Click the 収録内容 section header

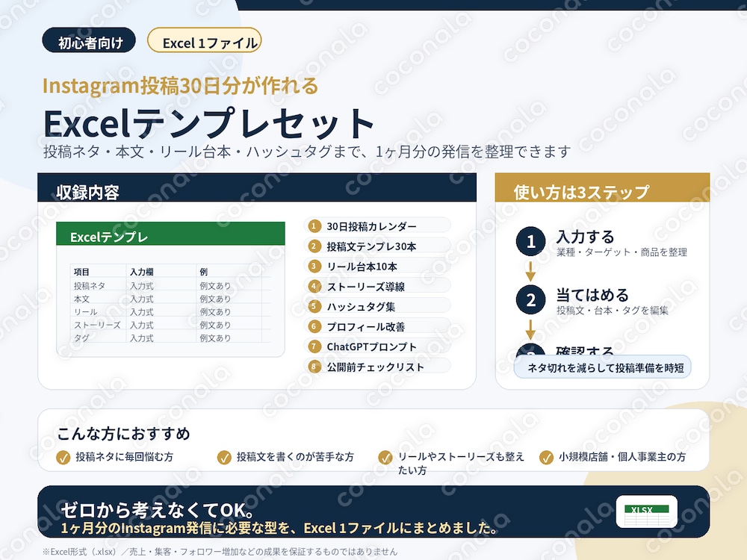(257, 187)
